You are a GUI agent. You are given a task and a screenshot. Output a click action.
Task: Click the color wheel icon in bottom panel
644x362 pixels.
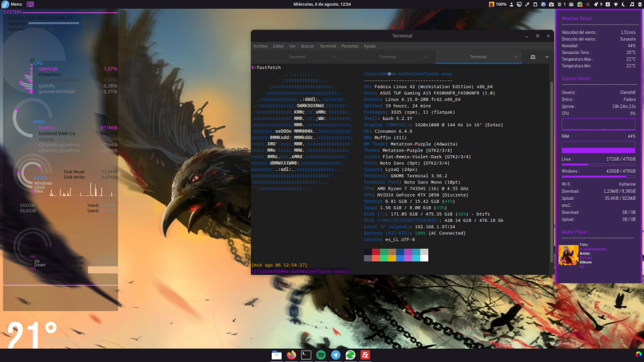pyautogui.click(x=638, y=354)
